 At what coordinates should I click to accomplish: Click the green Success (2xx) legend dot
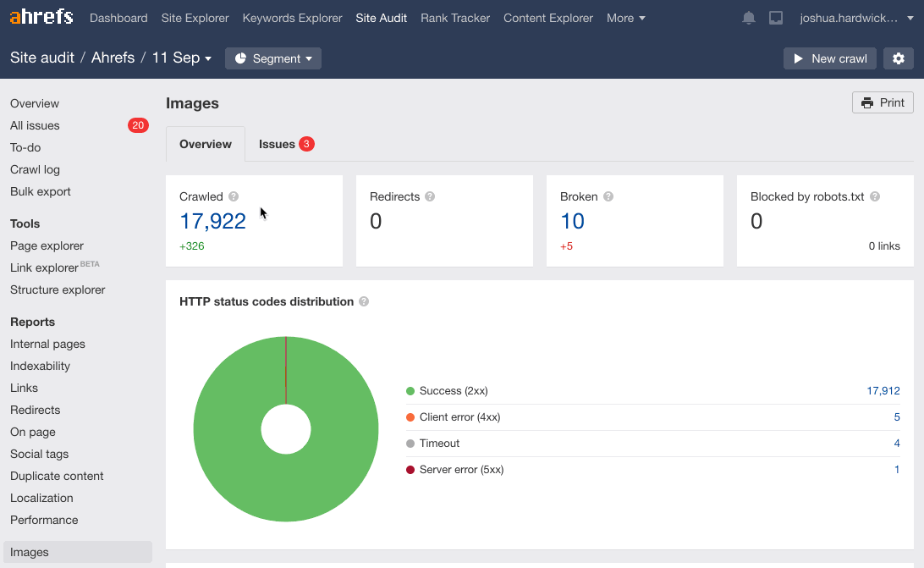click(410, 391)
